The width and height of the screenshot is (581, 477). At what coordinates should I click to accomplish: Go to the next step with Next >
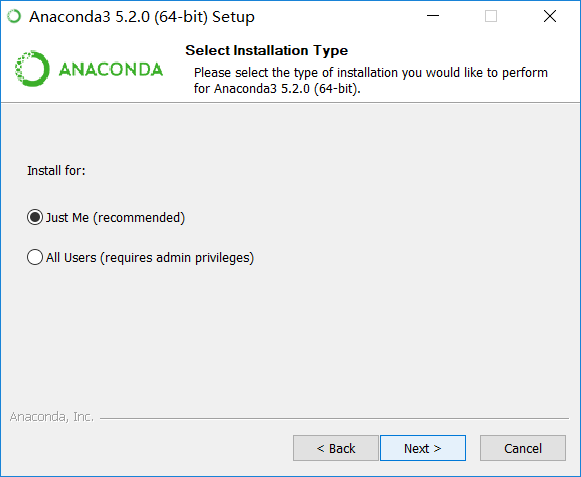pos(423,448)
